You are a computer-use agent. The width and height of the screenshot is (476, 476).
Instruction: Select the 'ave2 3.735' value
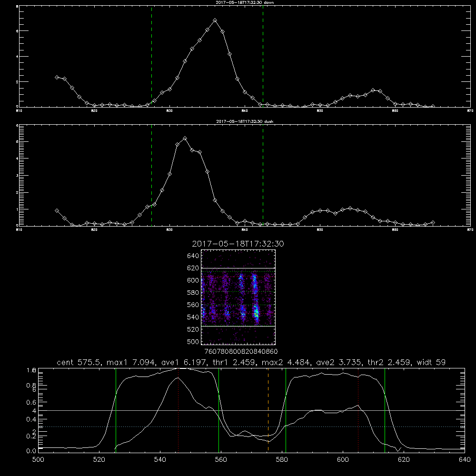coord(338,362)
